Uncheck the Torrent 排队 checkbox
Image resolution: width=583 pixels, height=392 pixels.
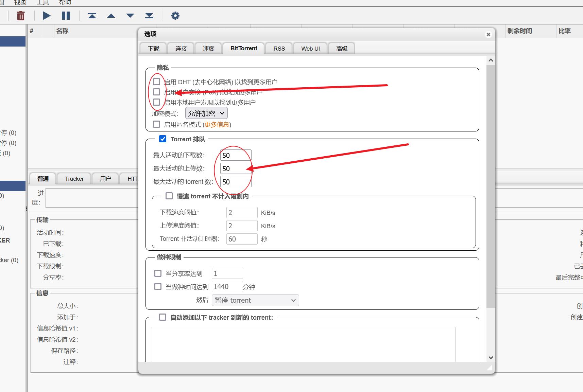(163, 139)
